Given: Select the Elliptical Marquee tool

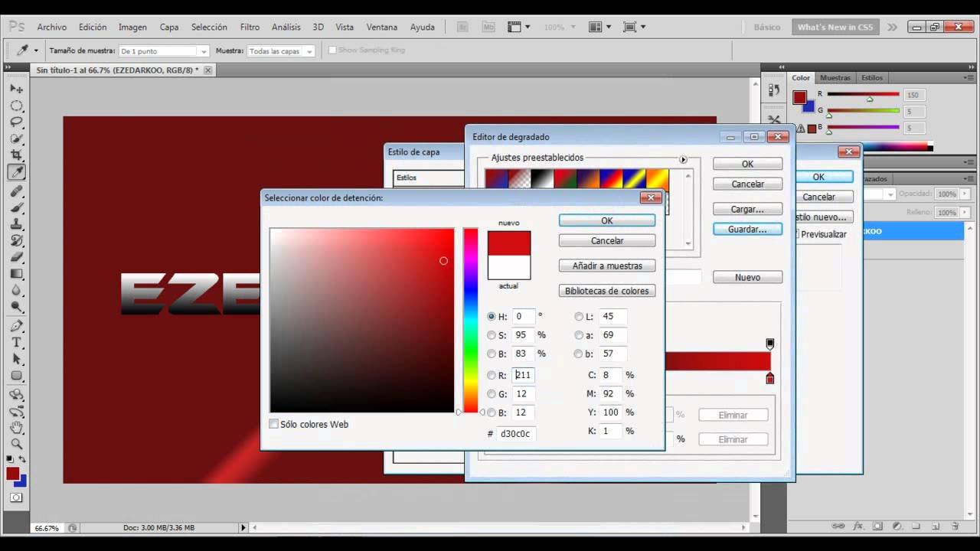Looking at the screenshot, I should tap(16, 106).
